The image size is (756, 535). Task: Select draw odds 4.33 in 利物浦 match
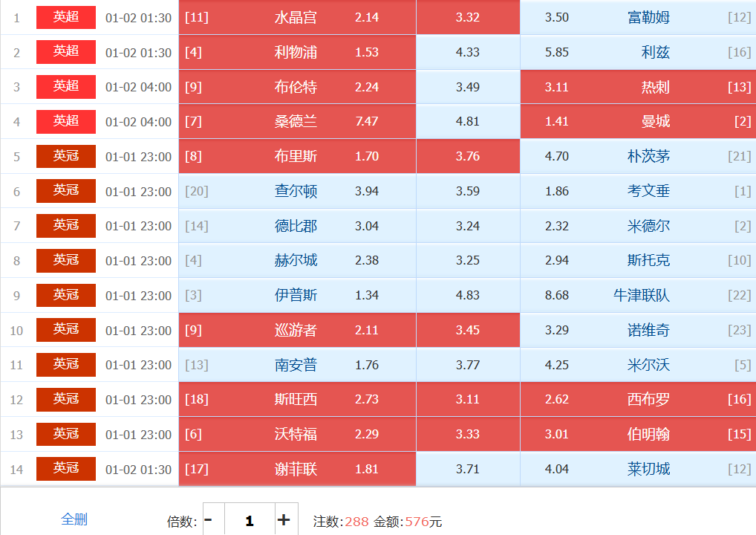(x=468, y=52)
